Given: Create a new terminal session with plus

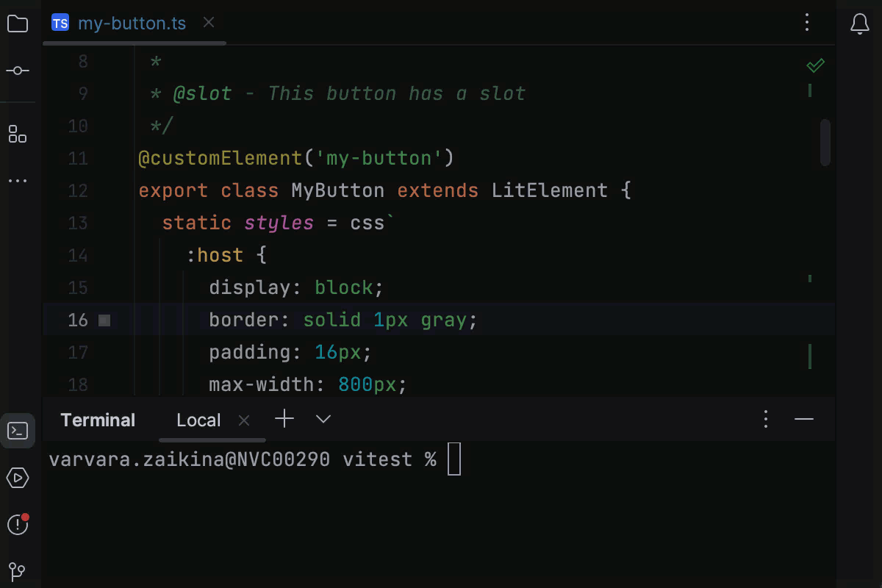Looking at the screenshot, I should [284, 419].
